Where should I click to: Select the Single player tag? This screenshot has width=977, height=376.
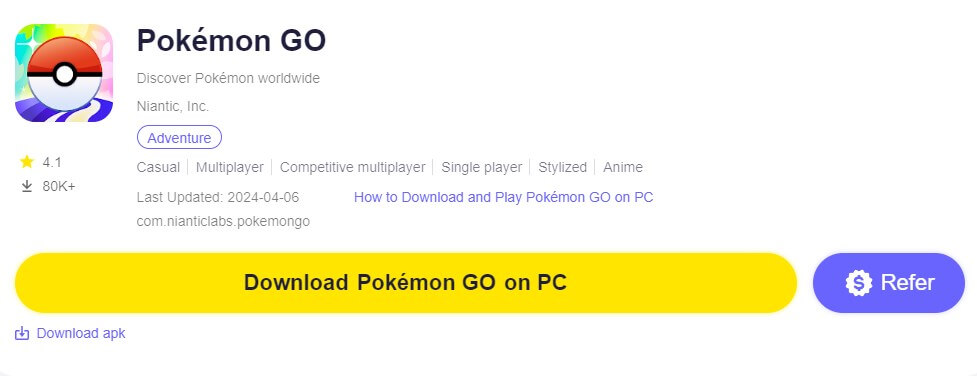click(x=482, y=167)
